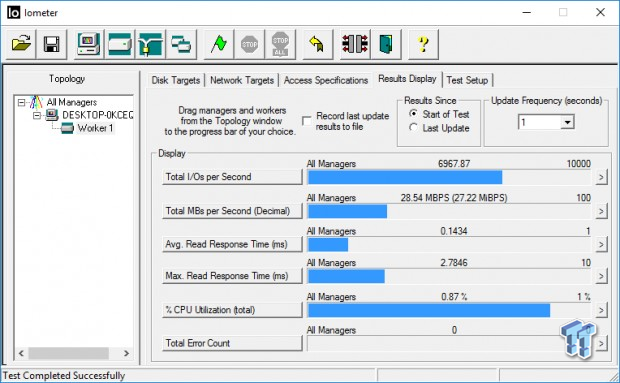Screen dimensions: 620x383
Task: Select the Results Display tab
Action: 407,79
